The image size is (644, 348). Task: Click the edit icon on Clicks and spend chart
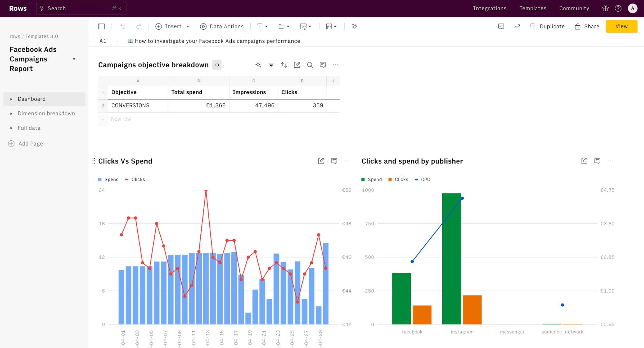584,161
